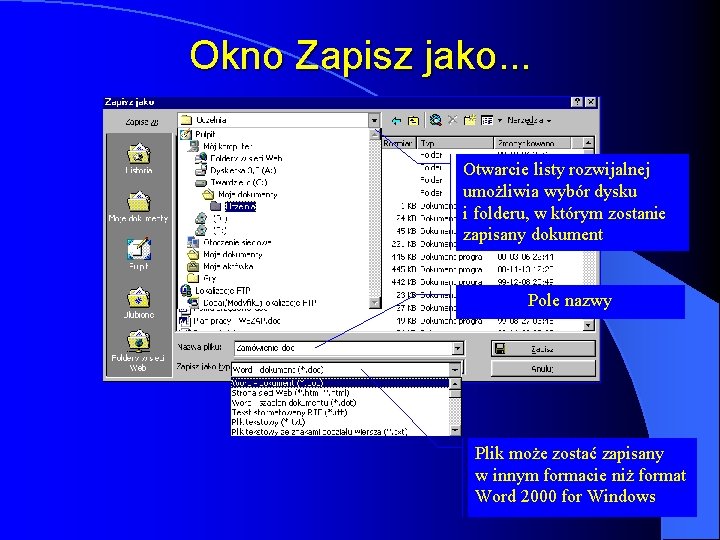Sort by the Rozmiar column header

(x=399, y=143)
